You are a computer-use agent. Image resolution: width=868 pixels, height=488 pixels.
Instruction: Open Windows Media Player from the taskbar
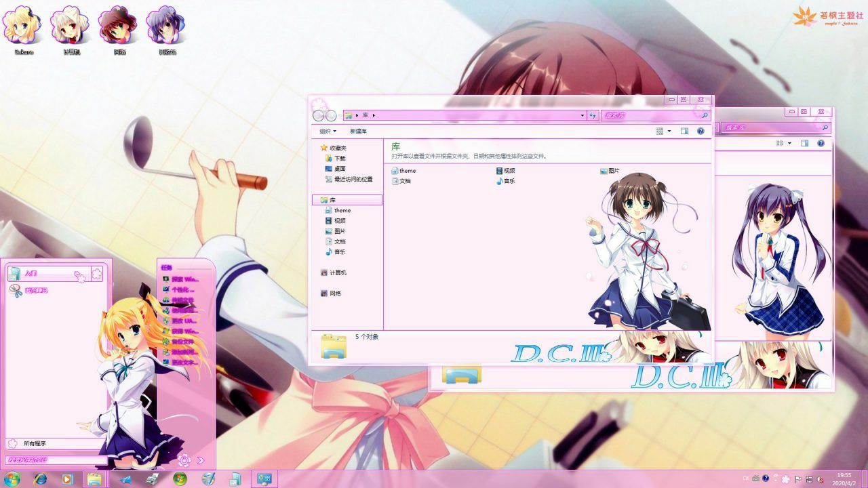[x=67, y=479]
